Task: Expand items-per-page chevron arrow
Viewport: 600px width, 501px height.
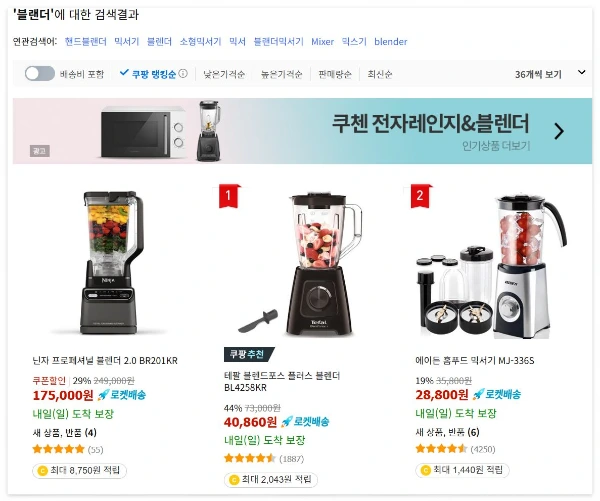Action: (581, 72)
